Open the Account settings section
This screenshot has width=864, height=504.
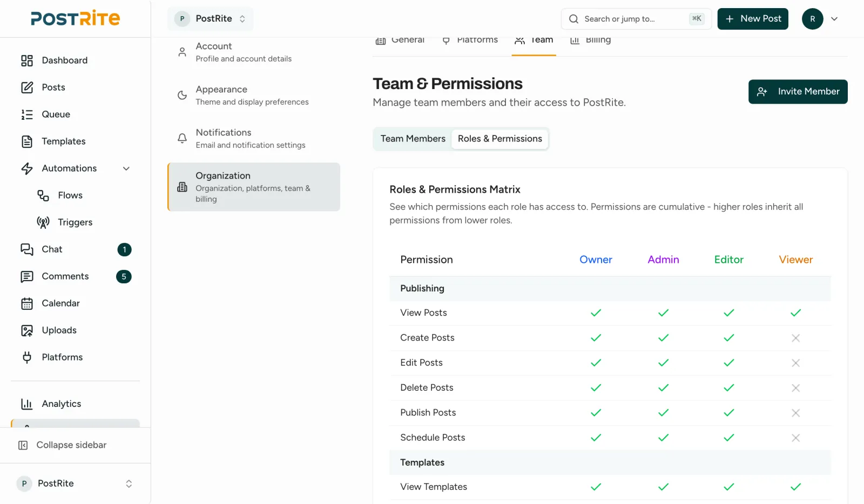tap(254, 52)
